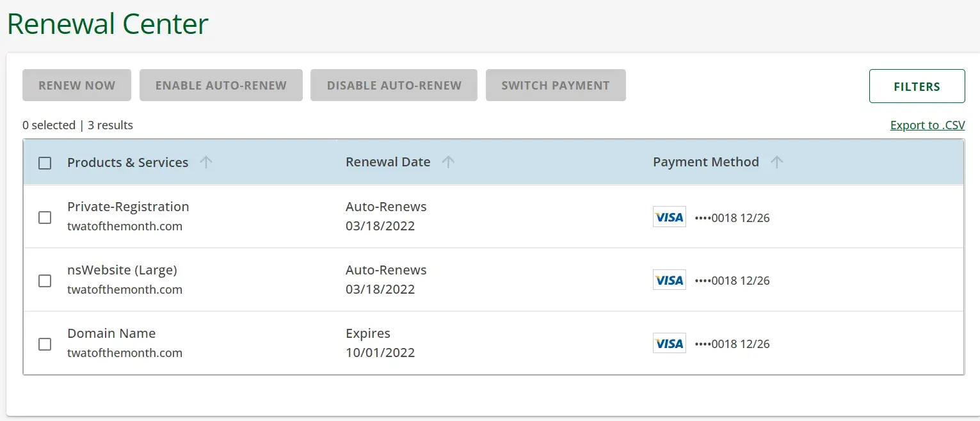The width and height of the screenshot is (980, 421).
Task: Open the Filters panel
Action: 917,86
